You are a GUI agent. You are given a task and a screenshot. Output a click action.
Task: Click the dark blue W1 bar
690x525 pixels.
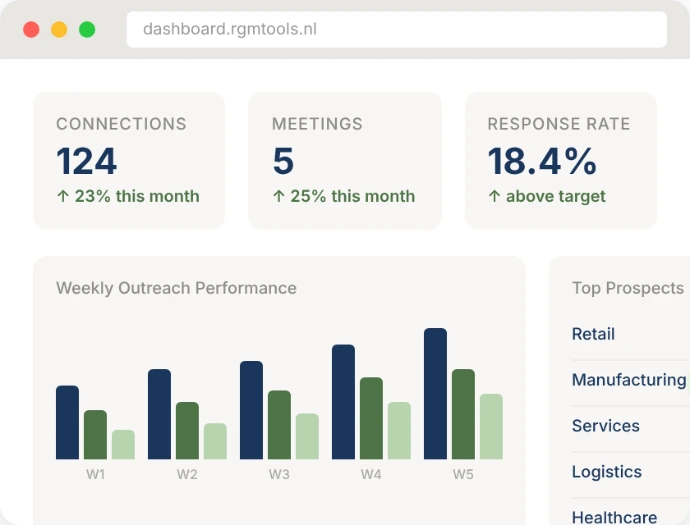pos(67,422)
